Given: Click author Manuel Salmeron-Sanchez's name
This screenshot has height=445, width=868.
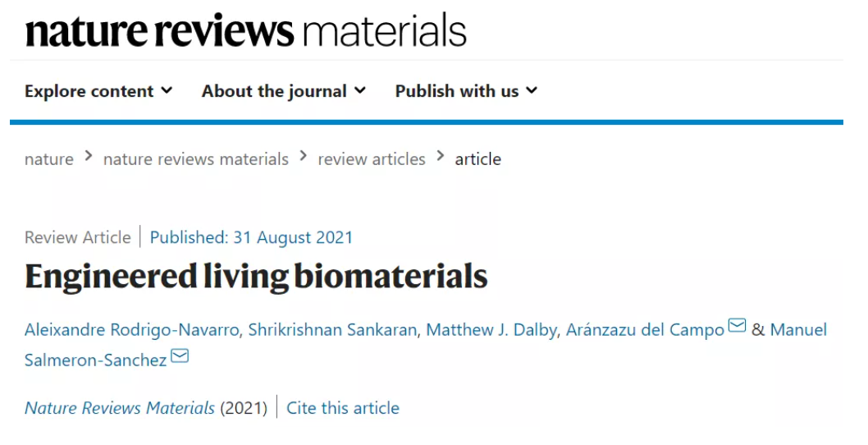Looking at the screenshot, I should [x=426, y=345].
